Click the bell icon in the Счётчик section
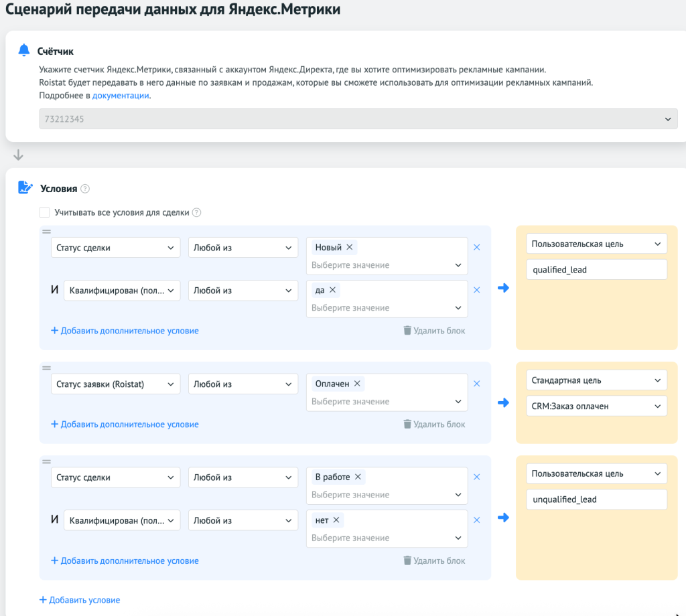 25,50
